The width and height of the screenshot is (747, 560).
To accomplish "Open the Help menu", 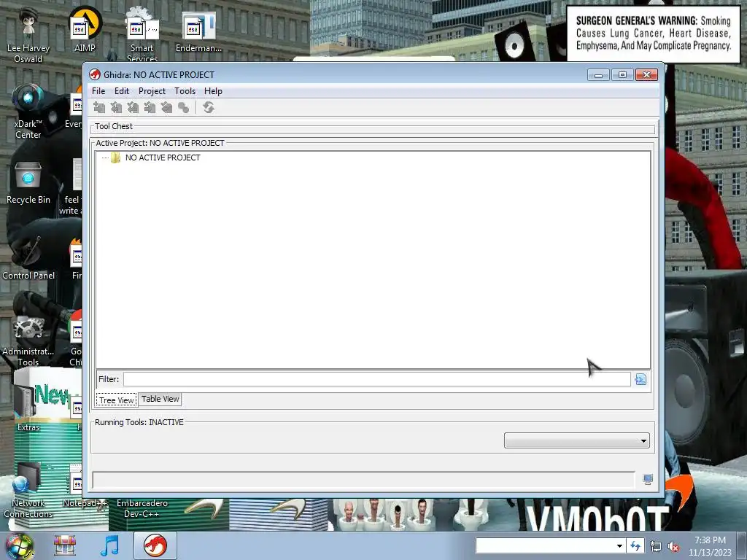I will tap(213, 91).
